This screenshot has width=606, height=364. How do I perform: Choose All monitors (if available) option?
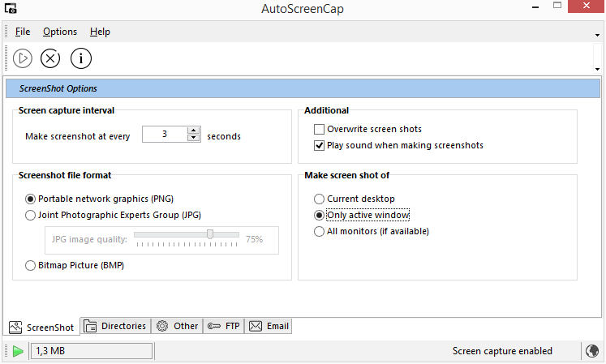(x=319, y=232)
